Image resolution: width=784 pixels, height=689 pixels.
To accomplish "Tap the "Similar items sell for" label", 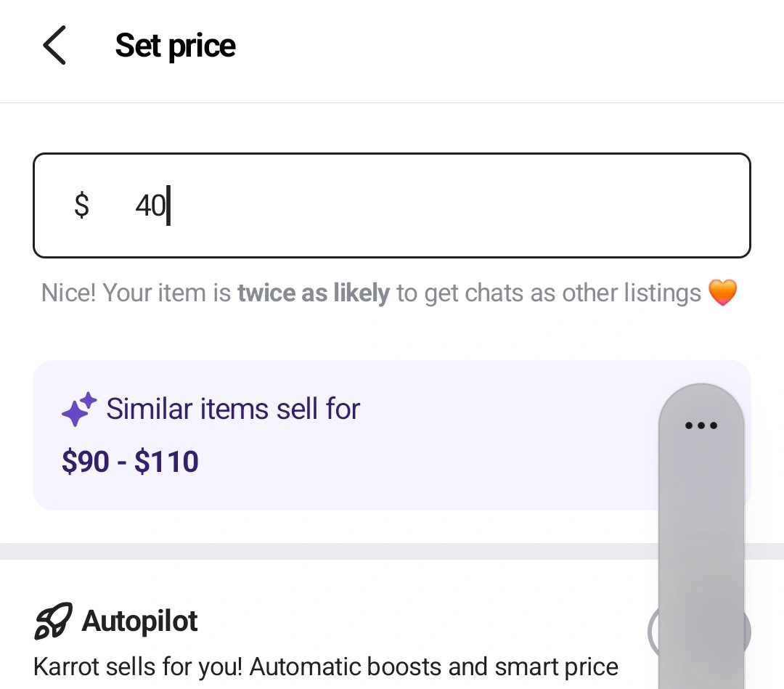I will click(233, 409).
